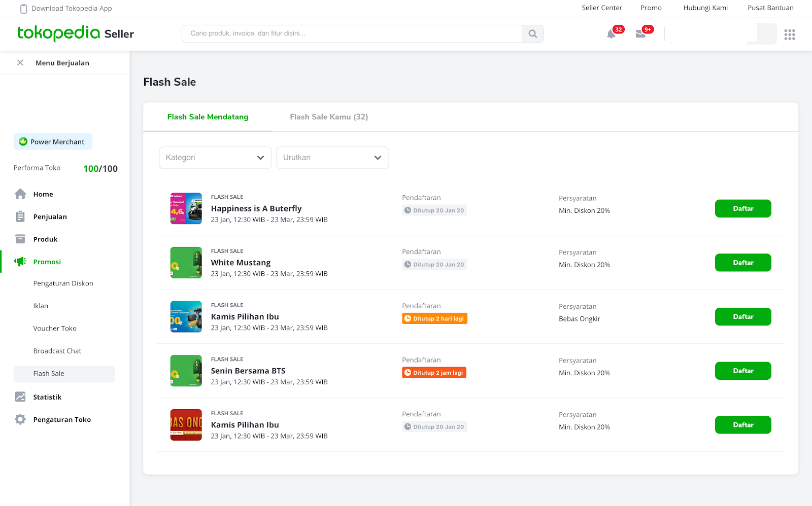Open Statistik section in sidebar

point(47,397)
